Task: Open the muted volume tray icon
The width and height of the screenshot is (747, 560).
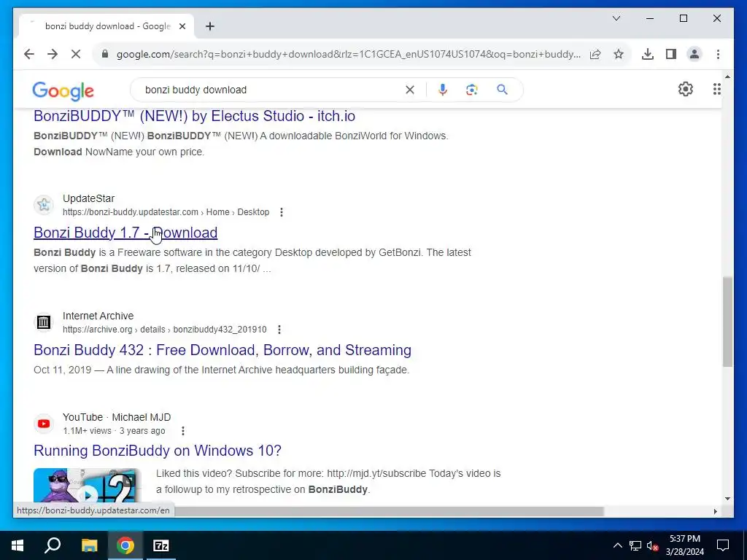Action: click(653, 545)
